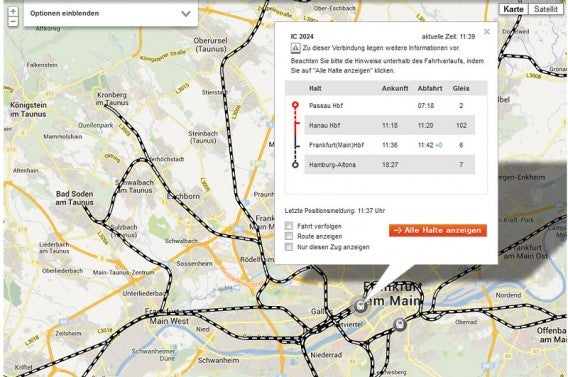568x377 pixels.
Task: Click the Ankunft column header
Action: click(x=395, y=88)
